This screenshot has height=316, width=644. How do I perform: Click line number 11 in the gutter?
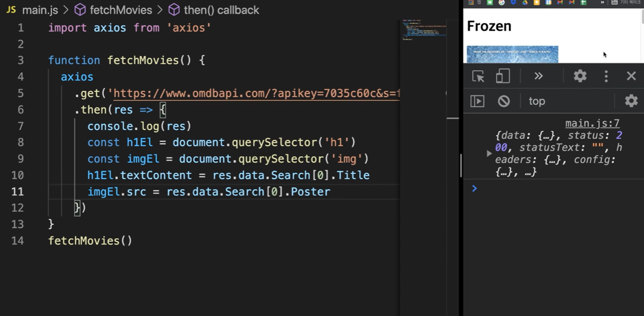coord(18,191)
